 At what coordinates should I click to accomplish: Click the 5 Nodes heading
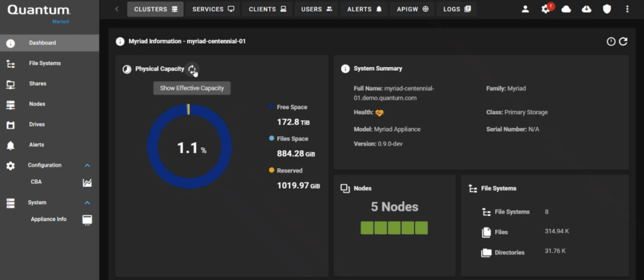[x=395, y=207]
